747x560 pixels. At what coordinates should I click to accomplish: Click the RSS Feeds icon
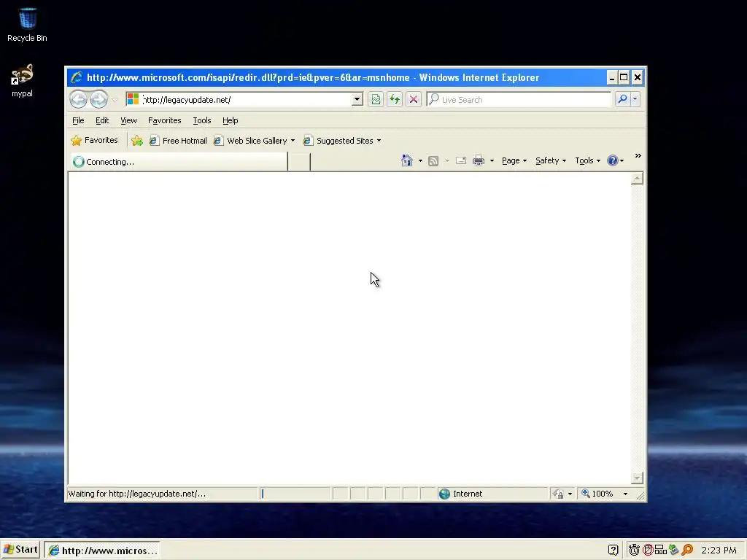click(x=433, y=161)
